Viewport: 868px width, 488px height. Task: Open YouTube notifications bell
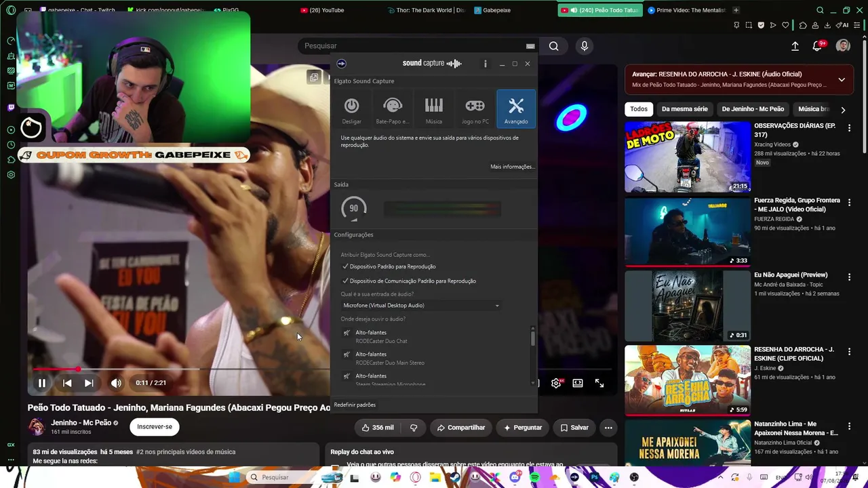click(818, 46)
